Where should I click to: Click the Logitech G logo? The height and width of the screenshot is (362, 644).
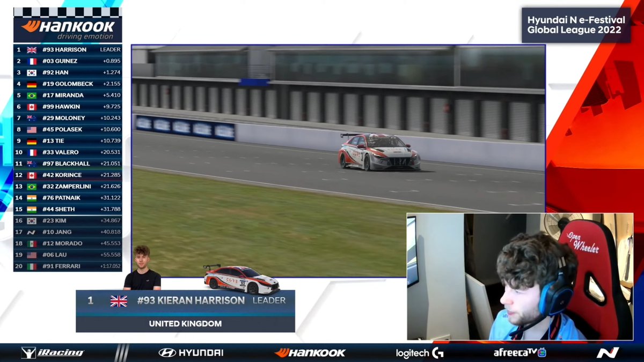[419, 352]
